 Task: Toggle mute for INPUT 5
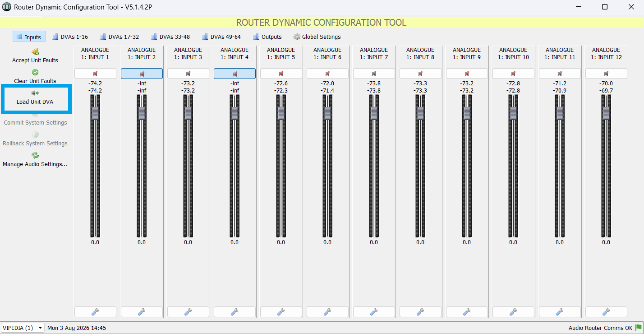tap(281, 74)
